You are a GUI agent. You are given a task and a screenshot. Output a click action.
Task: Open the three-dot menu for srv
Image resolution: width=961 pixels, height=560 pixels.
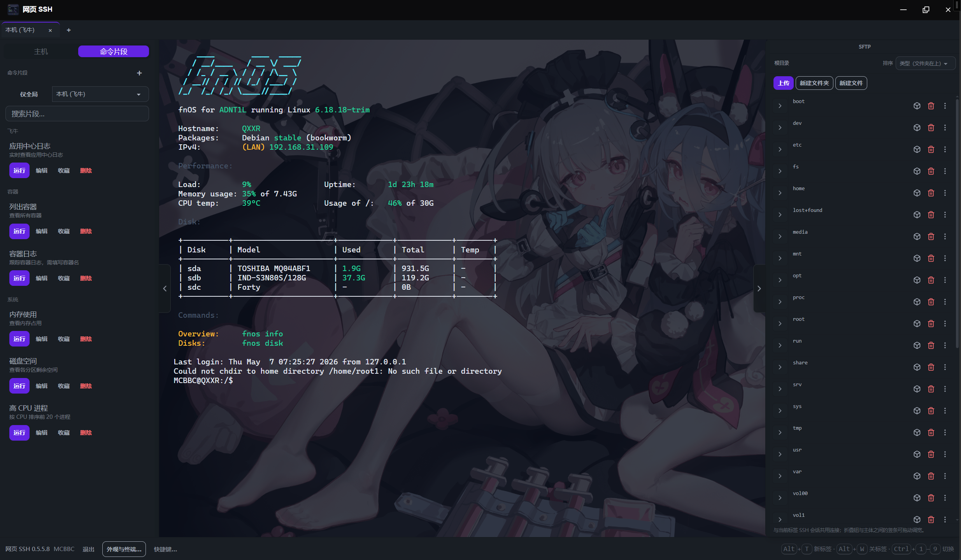click(945, 389)
